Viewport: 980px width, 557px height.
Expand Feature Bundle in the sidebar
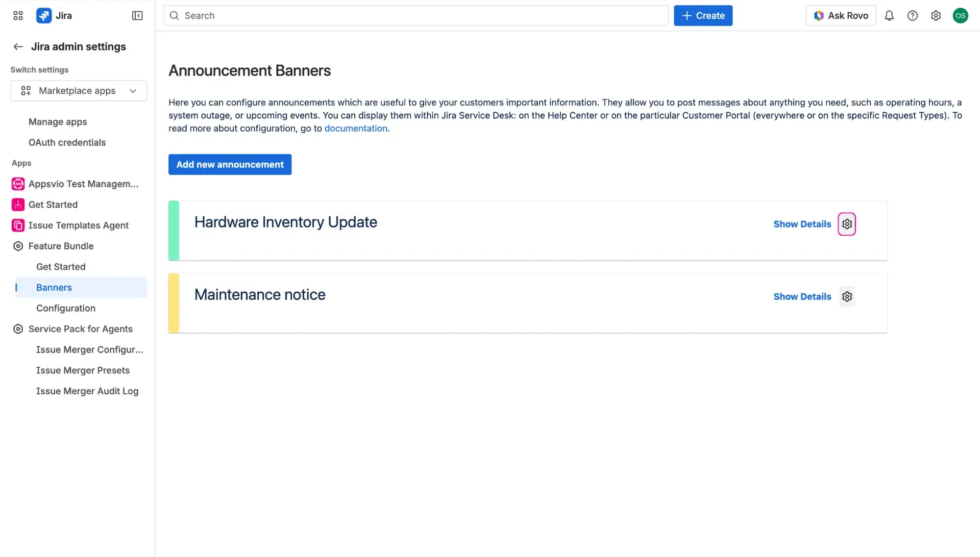click(61, 246)
